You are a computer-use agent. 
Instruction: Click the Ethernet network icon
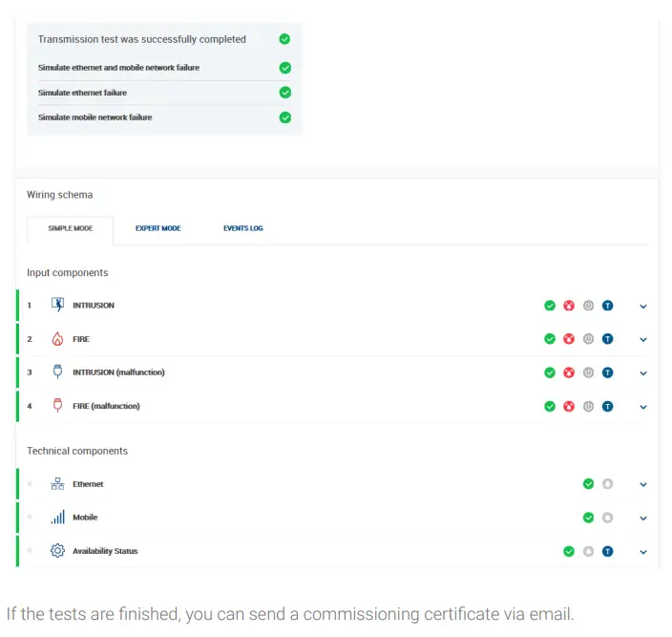pos(57,484)
